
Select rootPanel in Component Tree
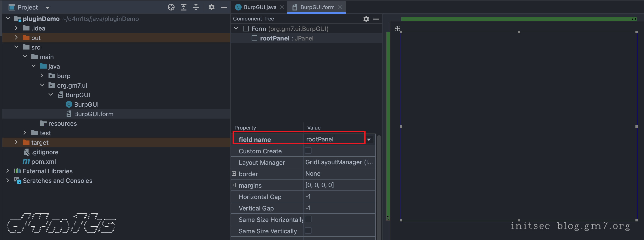274,38
